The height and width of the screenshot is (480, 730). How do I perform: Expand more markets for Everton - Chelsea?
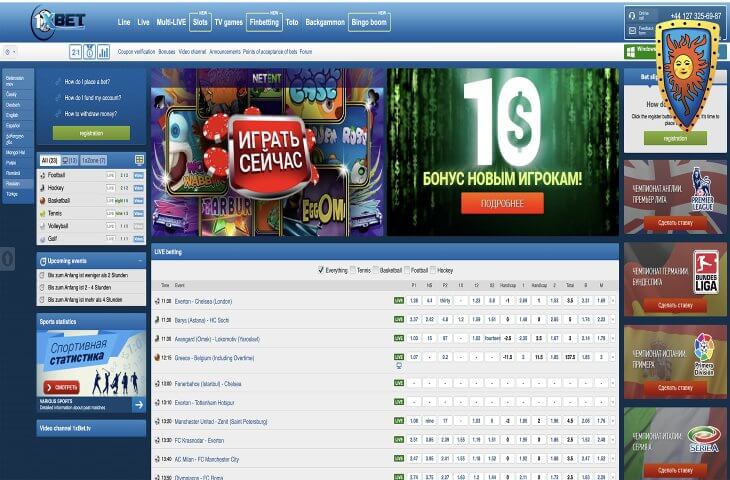click(613, 301)
